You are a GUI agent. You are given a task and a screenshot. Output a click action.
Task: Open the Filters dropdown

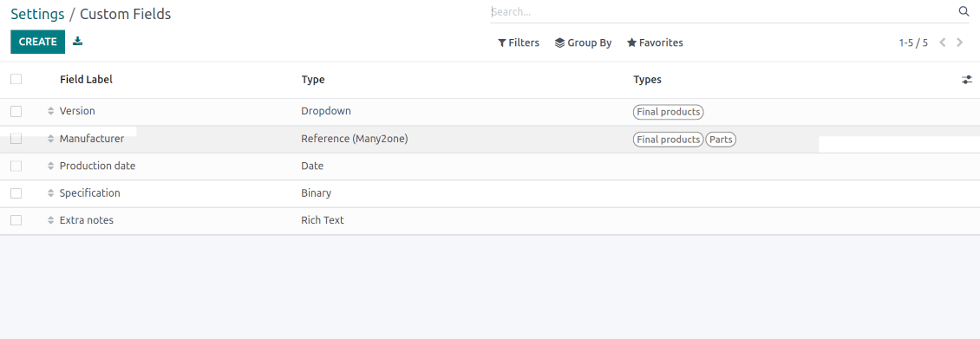[x=518, y=42]
